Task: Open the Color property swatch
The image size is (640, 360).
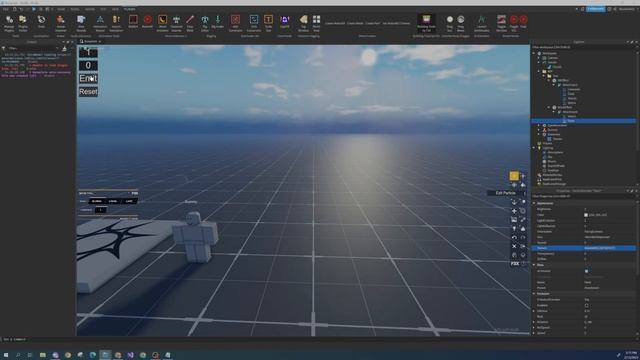Action: 586,215
